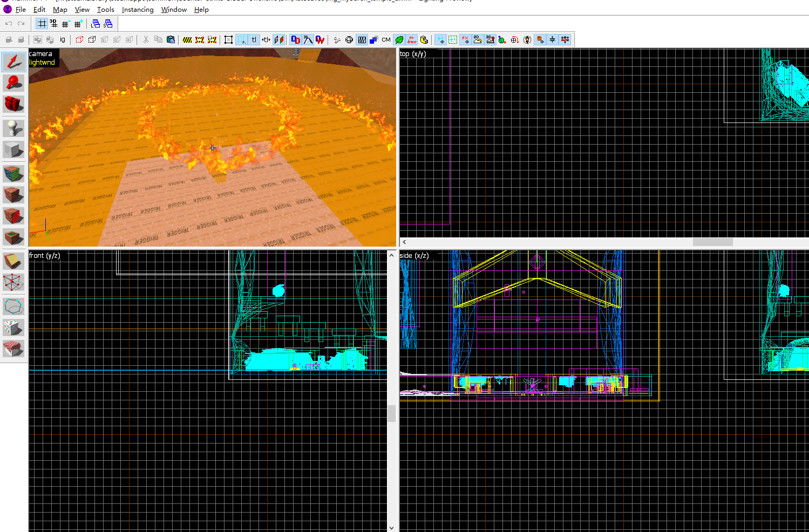Toggle select-by-handles (selection mode) button

[x=228, y=39]
